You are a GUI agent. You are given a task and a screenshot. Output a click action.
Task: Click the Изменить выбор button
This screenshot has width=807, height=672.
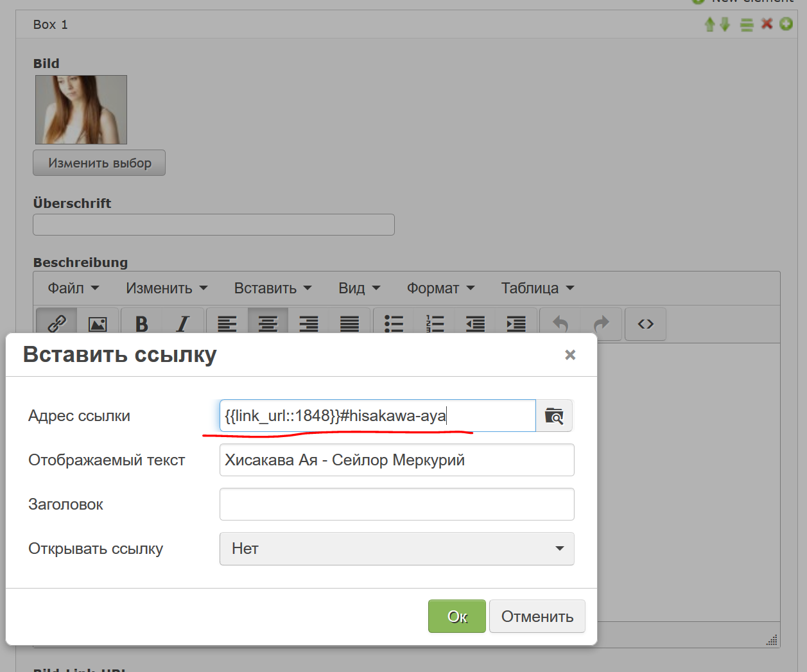coord(100,163)
